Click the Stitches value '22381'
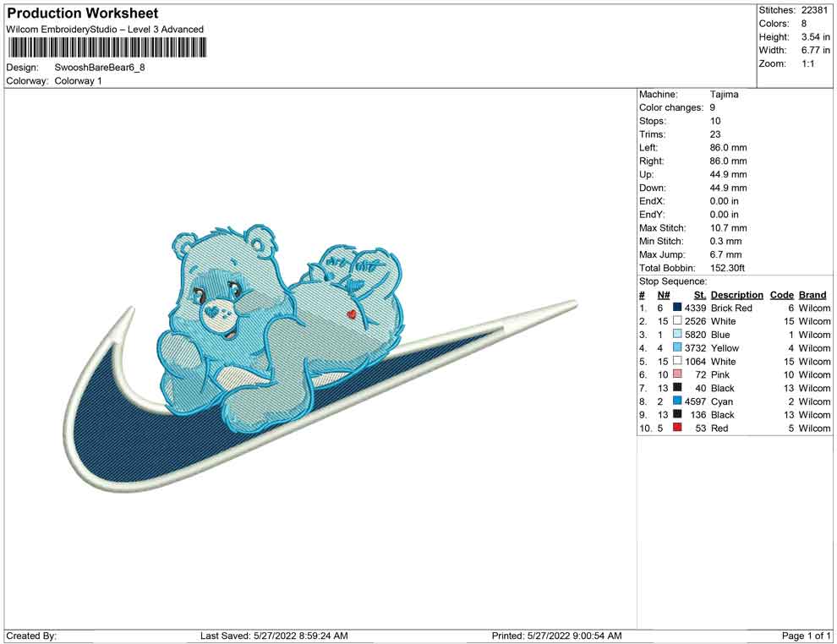The image size is (837, 644). [814, 10]
